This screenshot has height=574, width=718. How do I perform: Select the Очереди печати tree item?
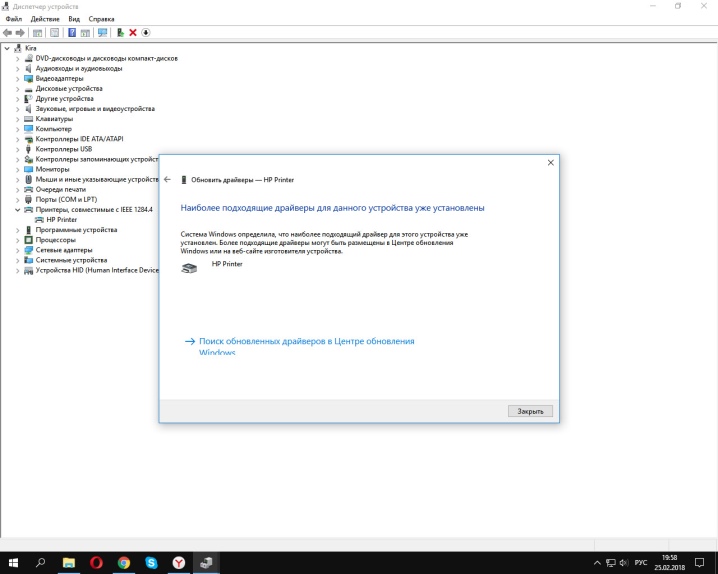coord(60,190)
